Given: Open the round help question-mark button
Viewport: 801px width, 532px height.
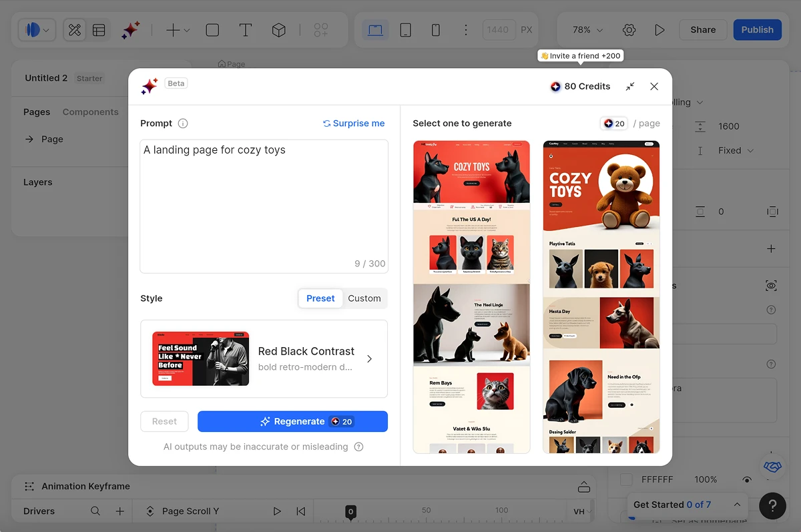Looking at the screenshot, I should pyautogui.click(x=772, y=505).
